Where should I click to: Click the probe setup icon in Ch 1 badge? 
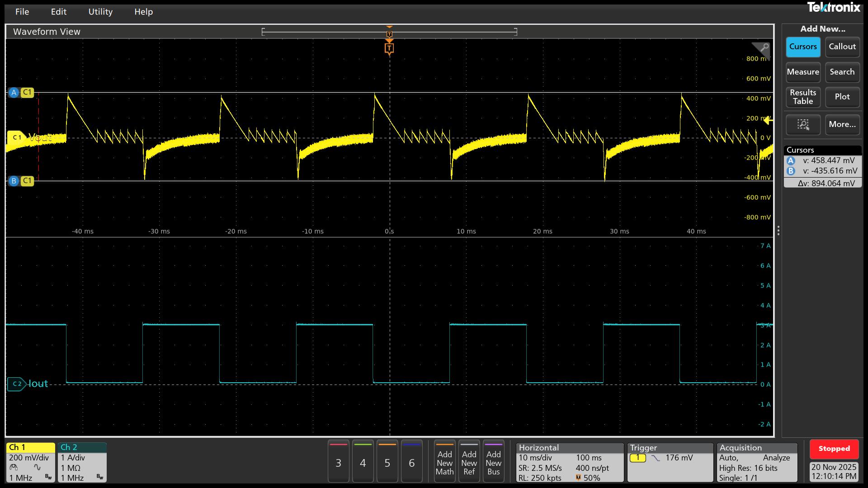point(14,468)
